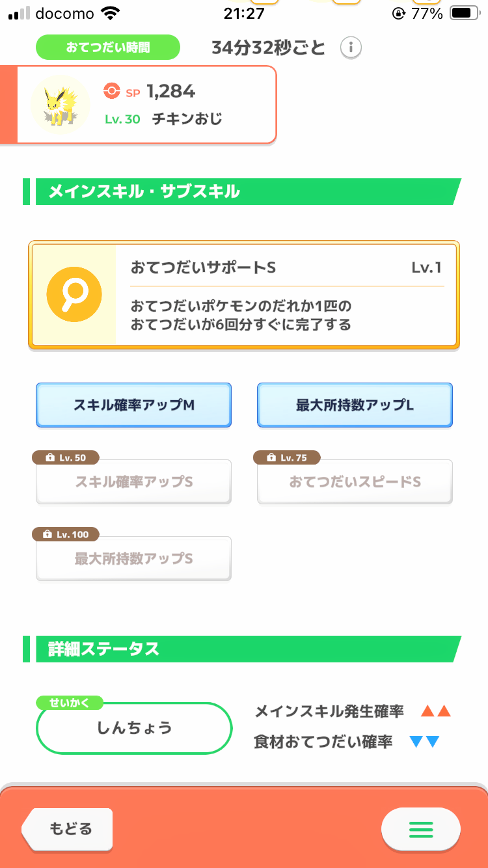Tap the locked 最大所持数アップS skill
This screenshot has width=488, height=868.
pos(133,559)
